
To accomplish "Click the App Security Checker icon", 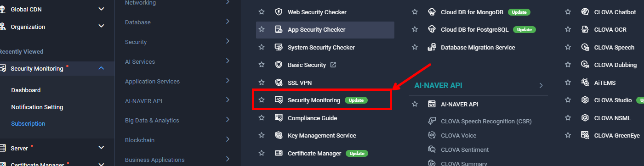I will pyautogui.click(x=279, y=29).
